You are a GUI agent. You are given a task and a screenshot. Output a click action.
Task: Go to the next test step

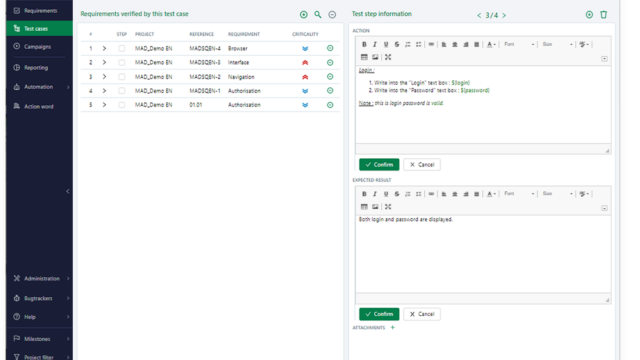[504, 16]
